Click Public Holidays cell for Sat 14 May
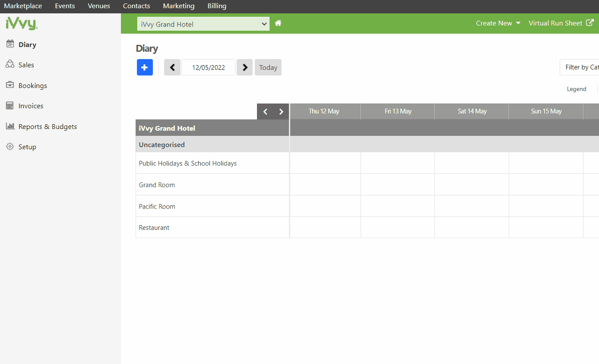599x364 pixels. tap(472, 163)
